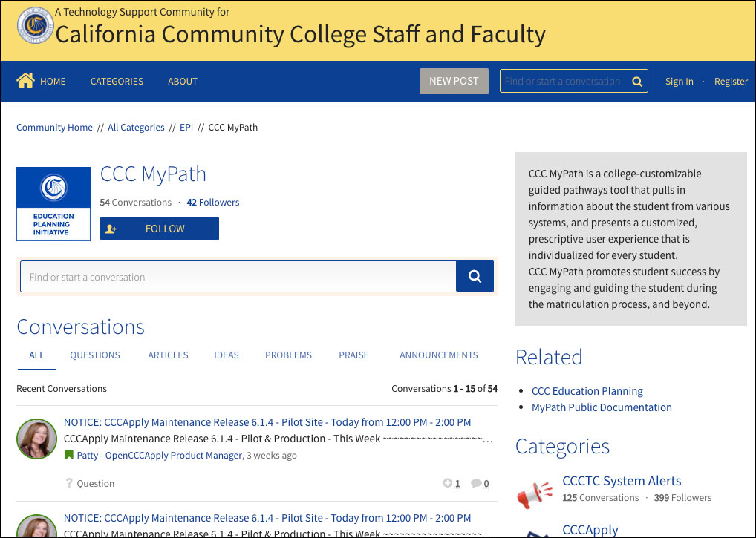Image resolution: width=756 pixels, height=538 pixels.
Task: Switch to the QUESTIONS tab
Action: point(94,355)
